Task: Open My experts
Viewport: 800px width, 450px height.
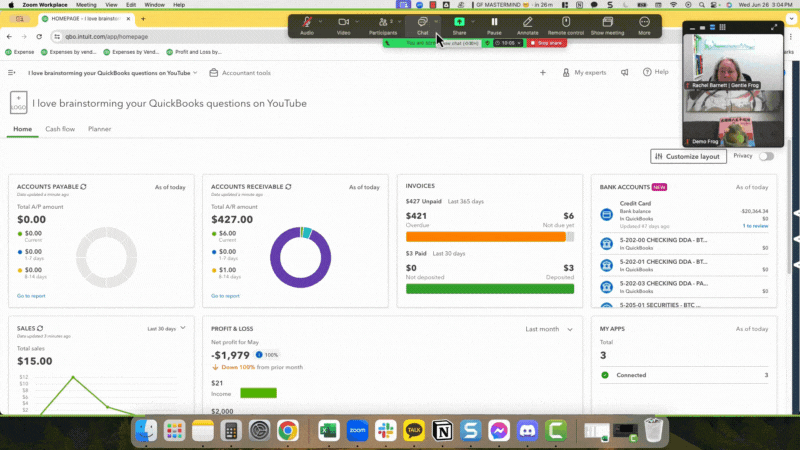Action: 584,72
